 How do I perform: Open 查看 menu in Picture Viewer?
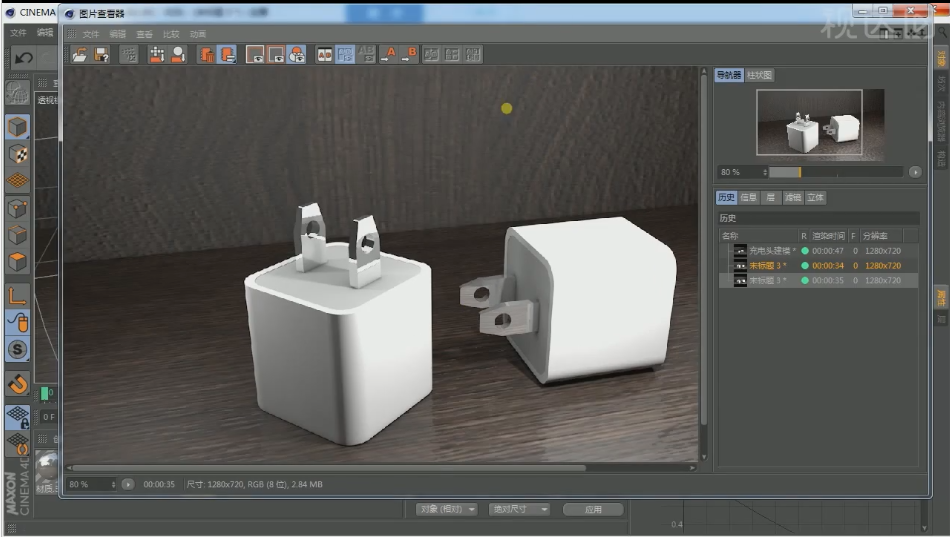[144, 34]
